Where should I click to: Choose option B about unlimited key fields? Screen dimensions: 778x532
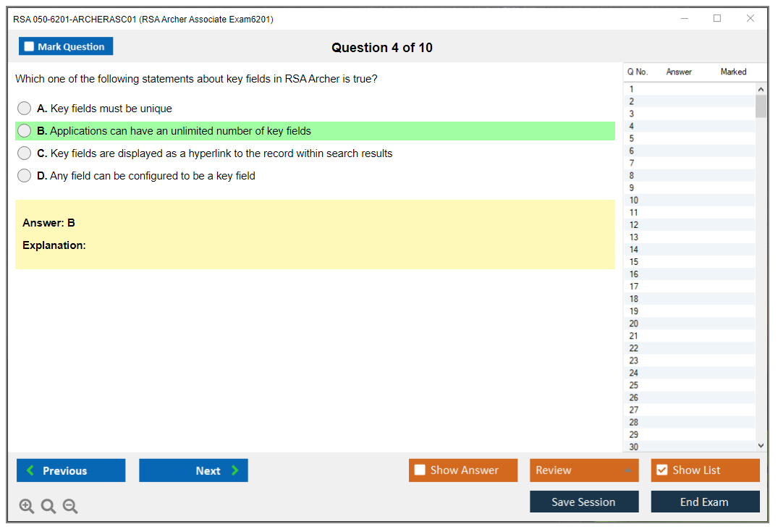25,131
